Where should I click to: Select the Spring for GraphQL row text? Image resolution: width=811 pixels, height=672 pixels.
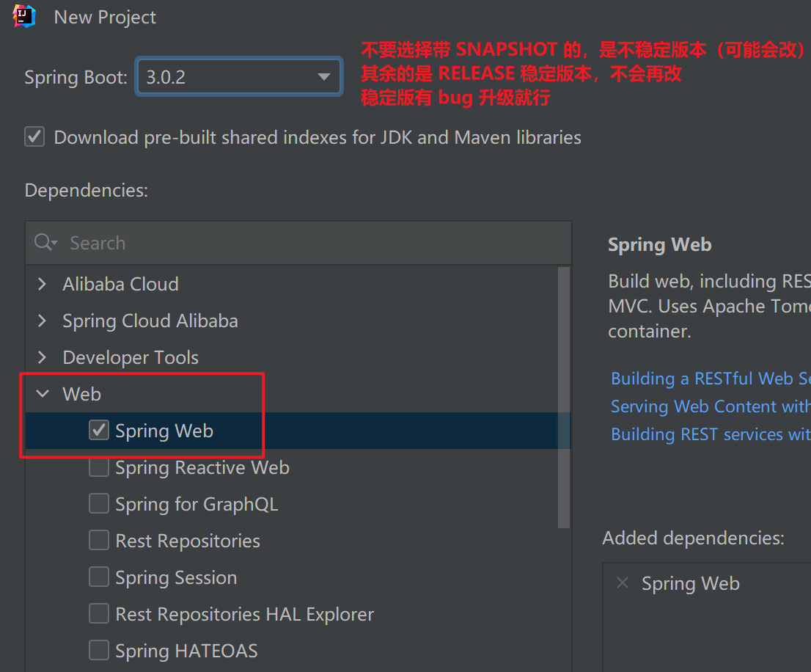coord(197,505)
